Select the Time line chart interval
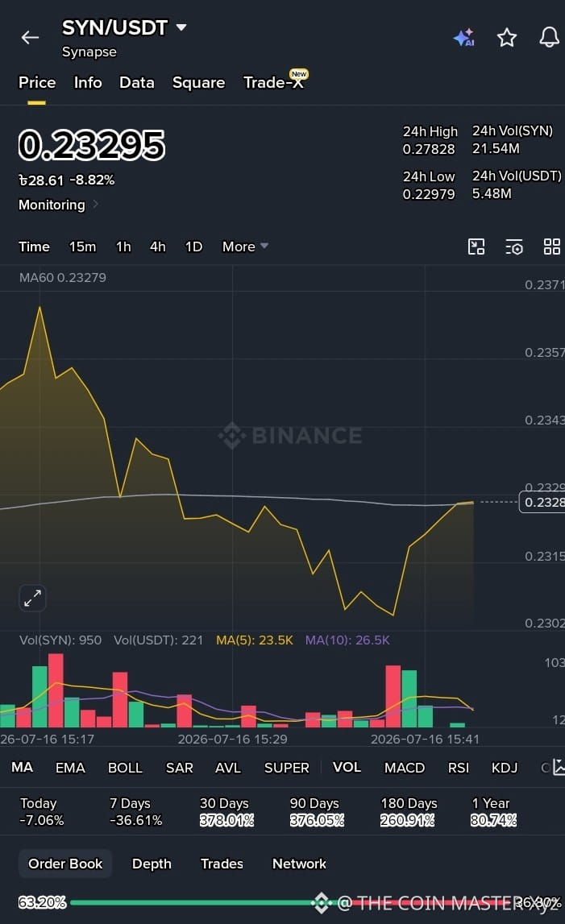The height and width of the screenshot is (924, 565). 34,247
